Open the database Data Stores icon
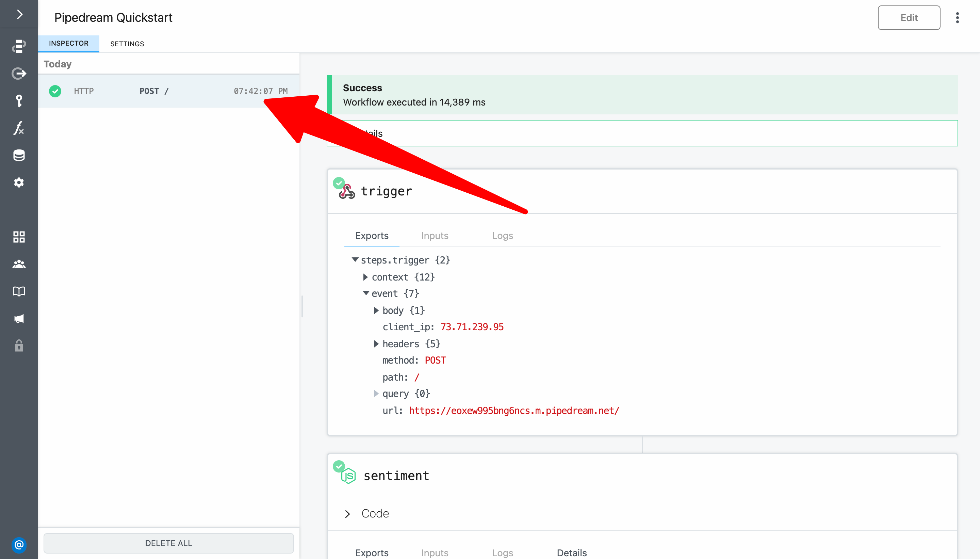980x559 pixels. [x=19, y=156]
